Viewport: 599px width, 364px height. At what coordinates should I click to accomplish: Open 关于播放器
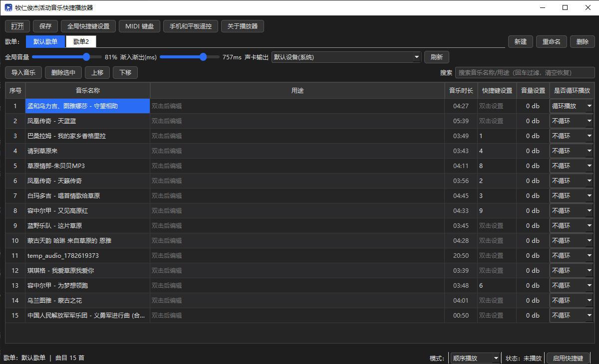(x=243, y=26)
